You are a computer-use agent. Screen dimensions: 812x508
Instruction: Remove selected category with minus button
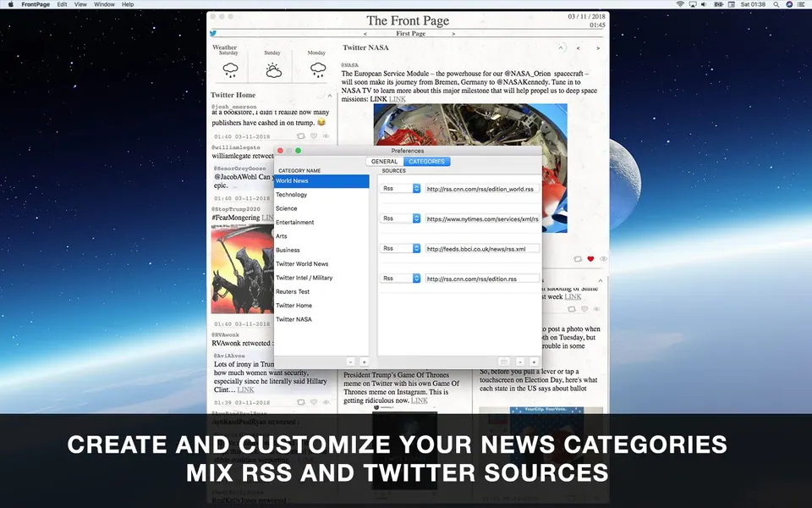(350, 362)
